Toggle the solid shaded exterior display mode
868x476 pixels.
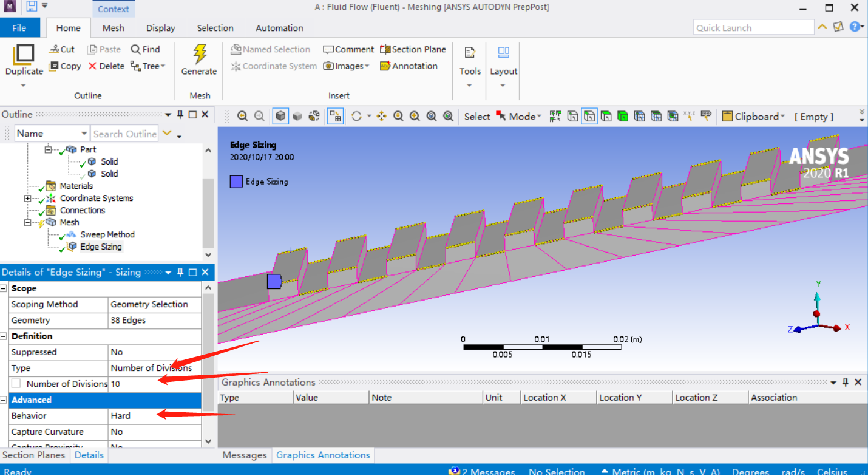point(297,116)
